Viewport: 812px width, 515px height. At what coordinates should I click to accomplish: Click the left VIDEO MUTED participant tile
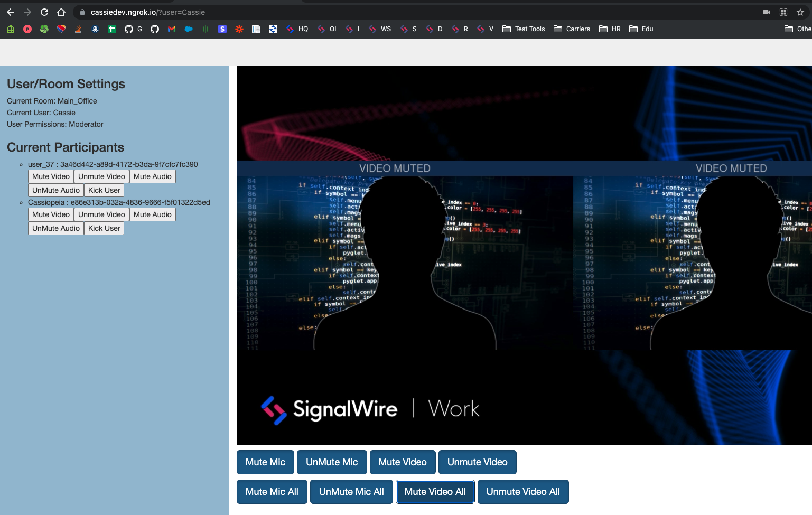(405, 256)
